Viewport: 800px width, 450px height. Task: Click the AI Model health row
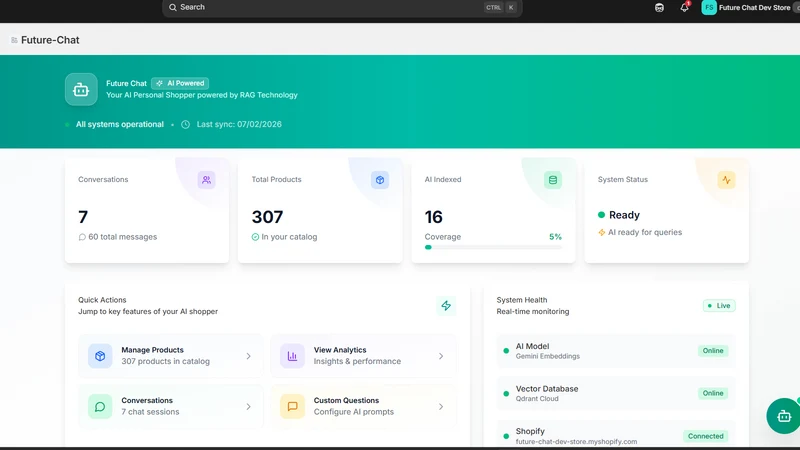tap(616, 351)
